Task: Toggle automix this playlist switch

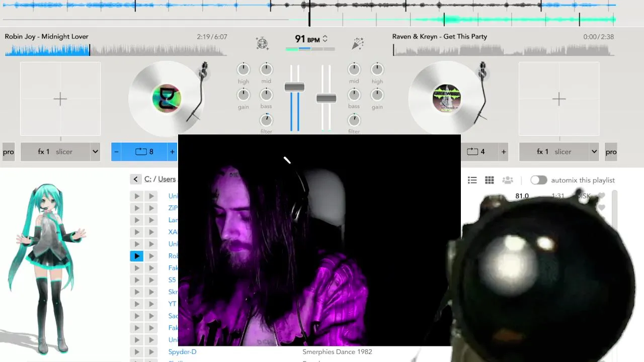Action: click(x=538, y=180)
